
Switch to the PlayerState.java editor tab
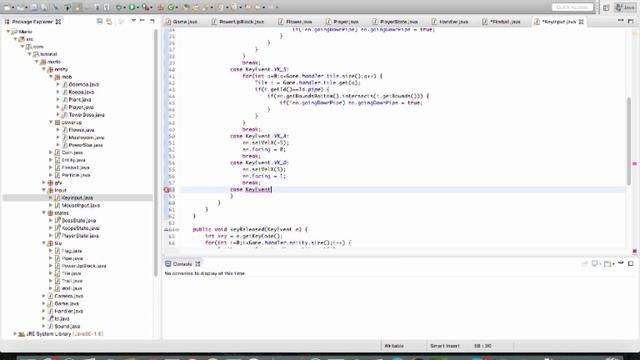point(395,22)
